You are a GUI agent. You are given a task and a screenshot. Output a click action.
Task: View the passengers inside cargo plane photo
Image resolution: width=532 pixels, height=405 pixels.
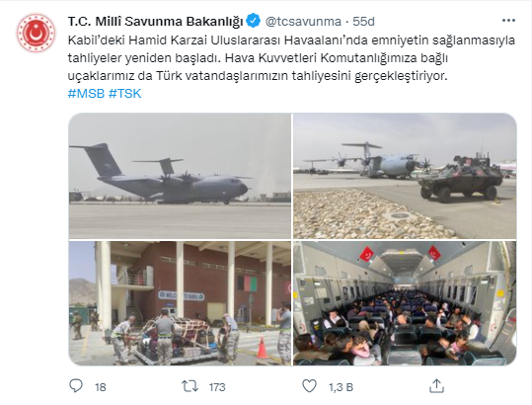tap(405, 303)
